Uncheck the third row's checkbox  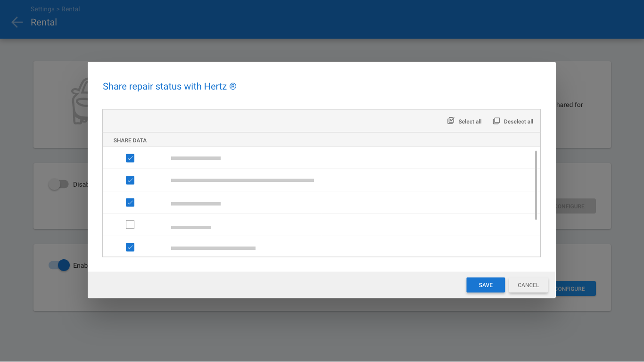tap(130, 203)
